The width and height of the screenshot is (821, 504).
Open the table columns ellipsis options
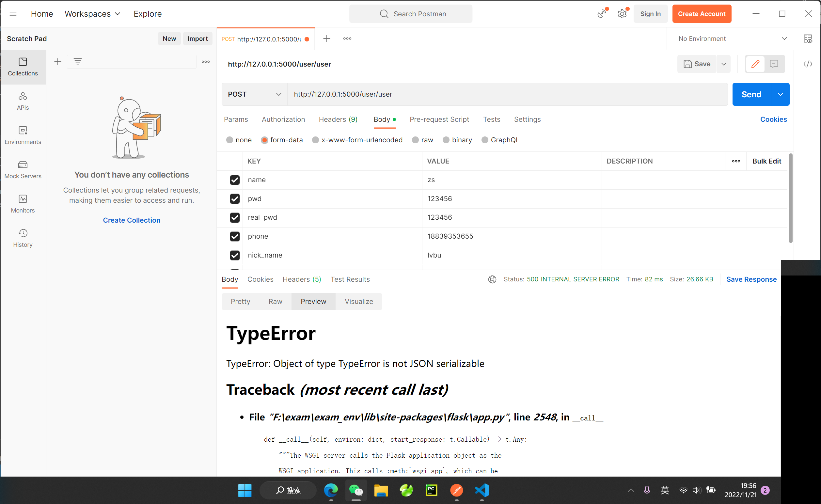point(736,161)
